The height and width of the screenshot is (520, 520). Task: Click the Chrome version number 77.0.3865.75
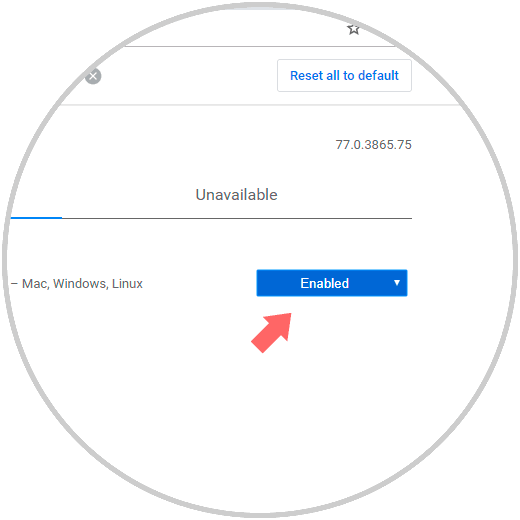click(x=373, y=145)
